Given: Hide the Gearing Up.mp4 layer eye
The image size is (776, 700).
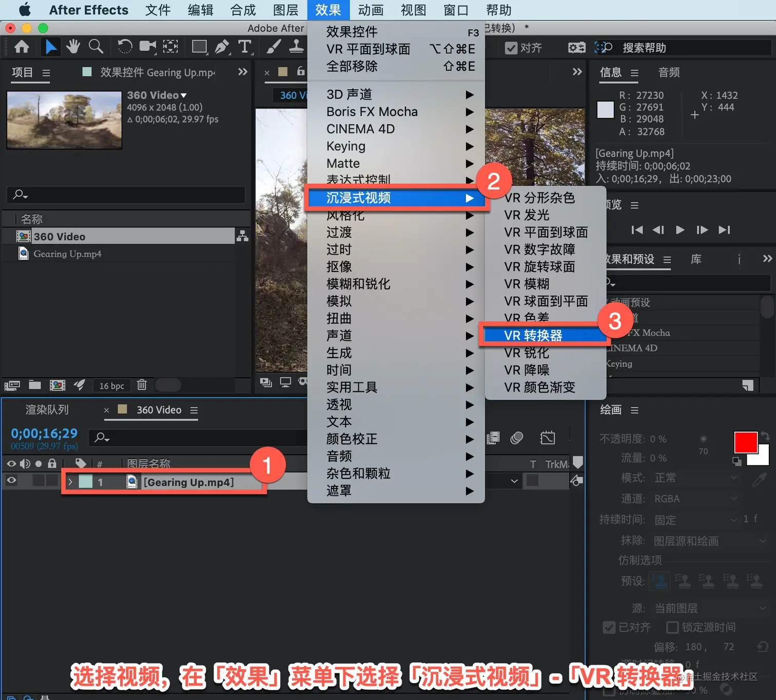Looking at the screenshot, I should tap(11, 480).
